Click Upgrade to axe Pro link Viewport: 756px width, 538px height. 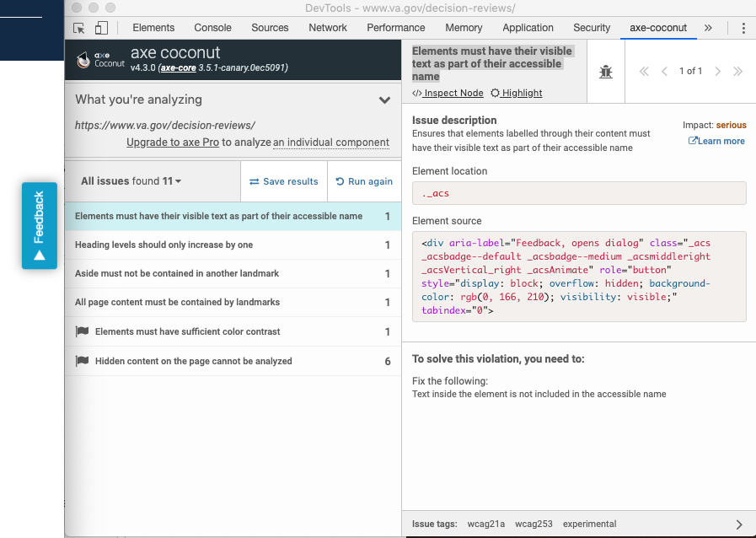[x=173, y=143]
